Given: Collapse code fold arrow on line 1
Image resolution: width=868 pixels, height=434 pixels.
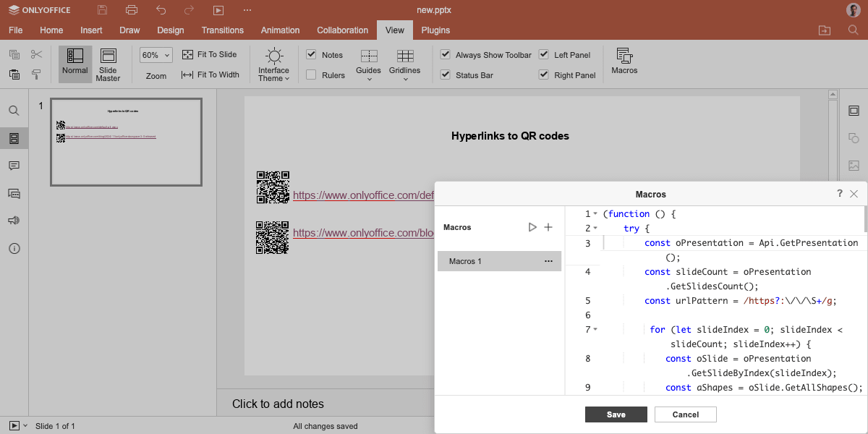Looking at the screenshot, I should (x=595, y=214).
